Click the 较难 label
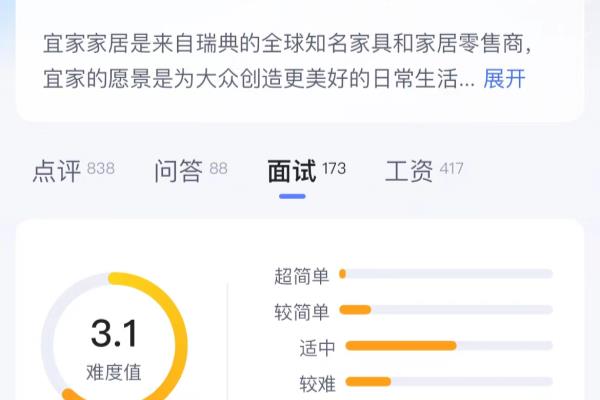600x400 pixels. click(317, 384)
